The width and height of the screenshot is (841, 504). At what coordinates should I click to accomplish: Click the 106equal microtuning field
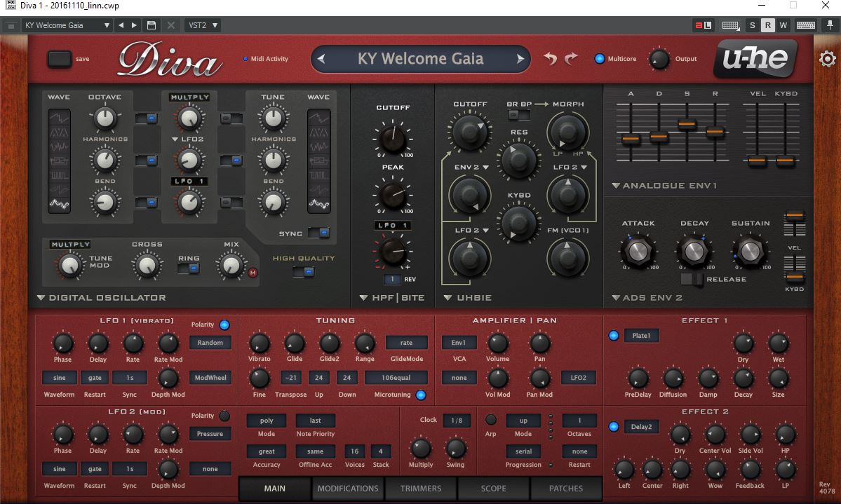click(x=396, y=377)
